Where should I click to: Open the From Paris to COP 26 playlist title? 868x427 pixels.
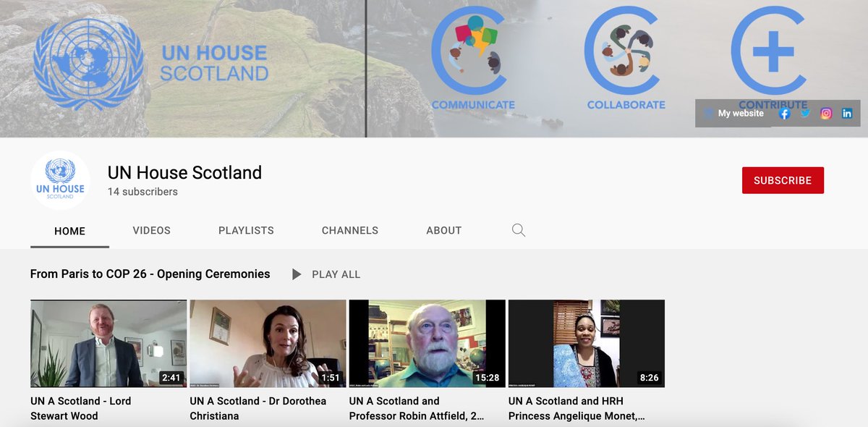[150, 274]
